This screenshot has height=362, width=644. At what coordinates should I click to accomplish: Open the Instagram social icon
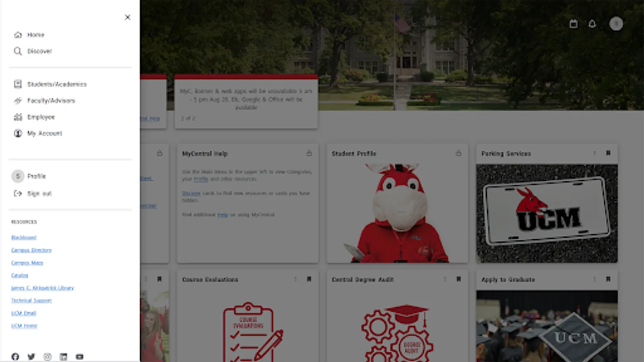[x=47, y=356]
